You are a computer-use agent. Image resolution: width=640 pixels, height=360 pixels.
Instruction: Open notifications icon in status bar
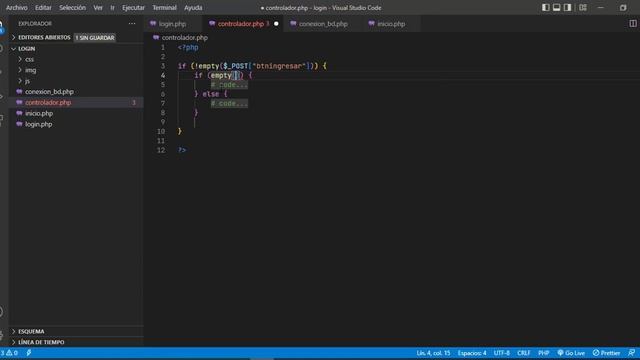631,353
